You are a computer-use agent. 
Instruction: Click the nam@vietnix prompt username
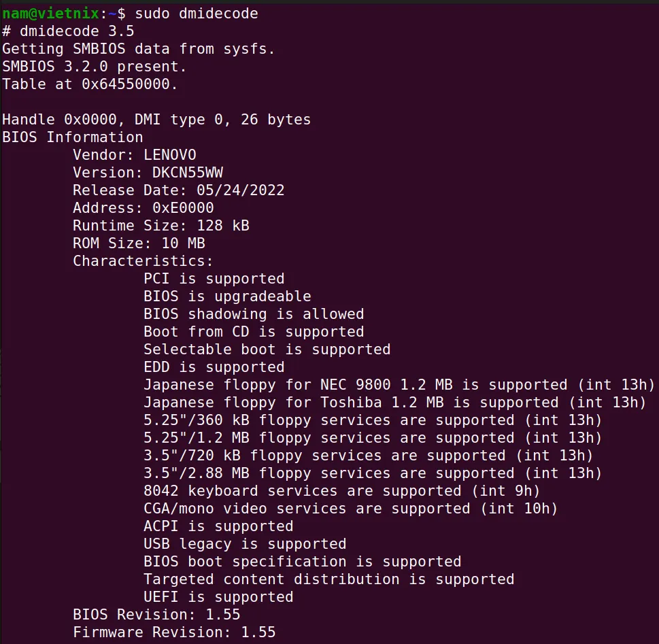[51, 14]
